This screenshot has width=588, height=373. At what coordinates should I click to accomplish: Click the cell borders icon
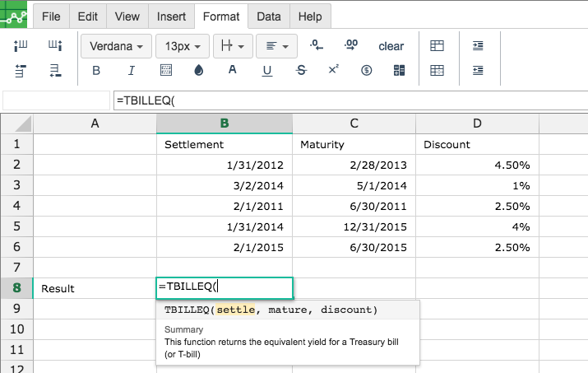click(x=166, y=70)
